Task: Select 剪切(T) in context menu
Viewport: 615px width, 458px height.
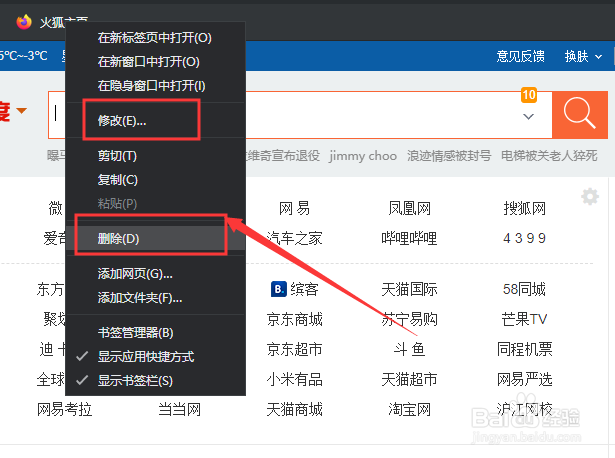Action: click(x=156, y=156)
